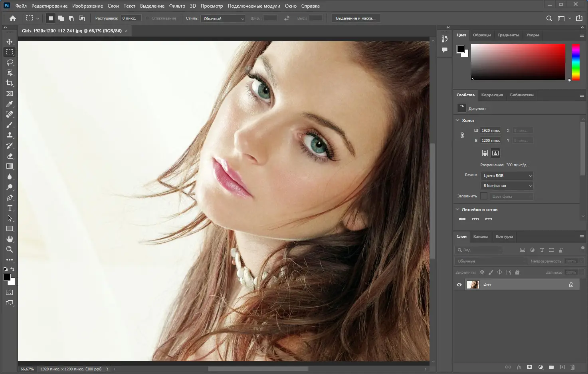Open the Режим dropdown set to Цвета RGB
The height and width of the screenshot is (374, 588).
tap(506, 175)
